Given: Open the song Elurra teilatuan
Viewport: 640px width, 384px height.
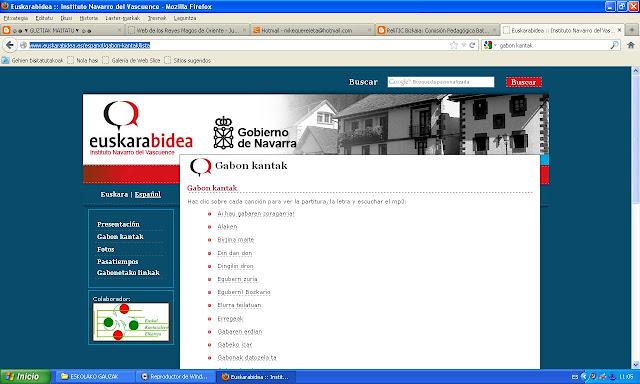Looking at the screenshot, I should (239, 305).
